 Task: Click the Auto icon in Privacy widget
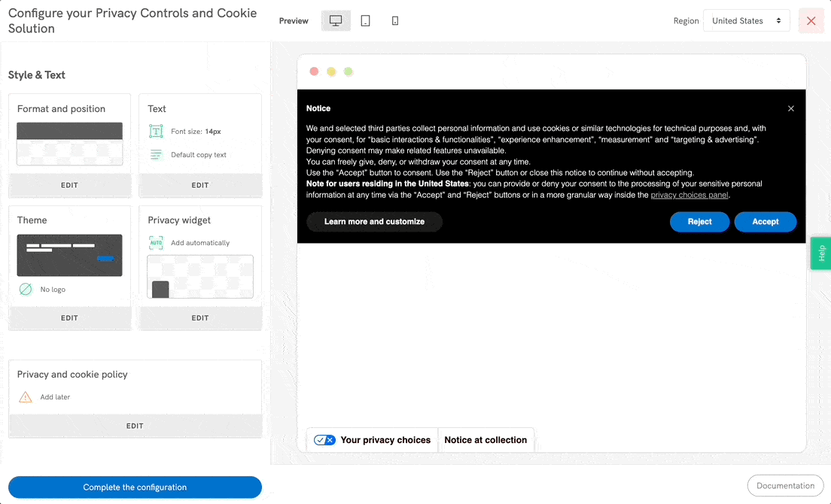156,243
